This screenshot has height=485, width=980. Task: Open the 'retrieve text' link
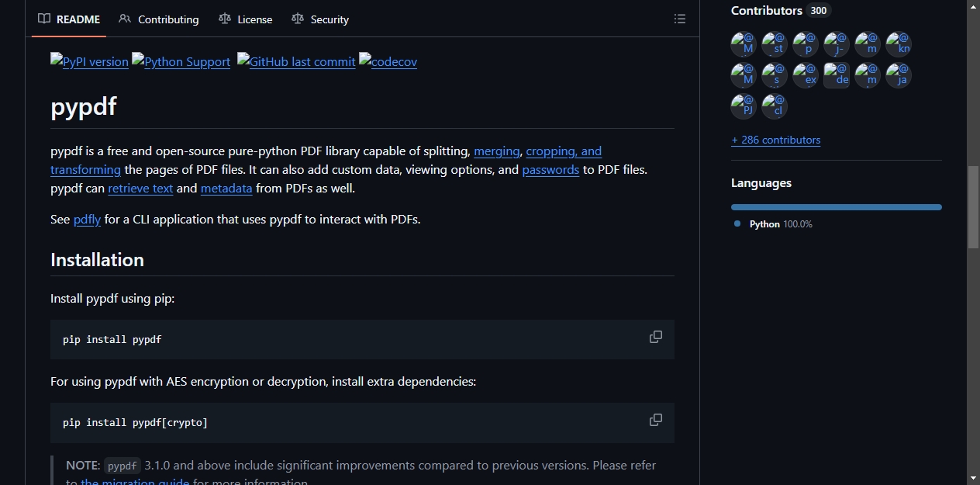(140, 189)
